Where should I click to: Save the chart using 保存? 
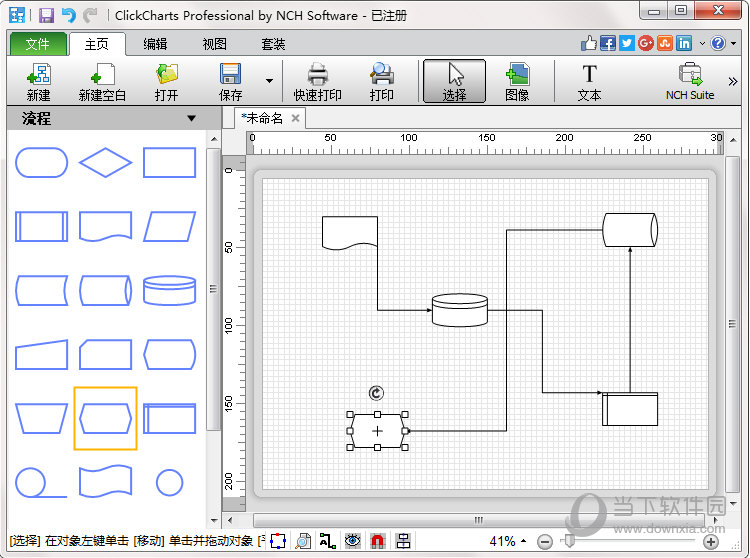click(x=230, y=81)
